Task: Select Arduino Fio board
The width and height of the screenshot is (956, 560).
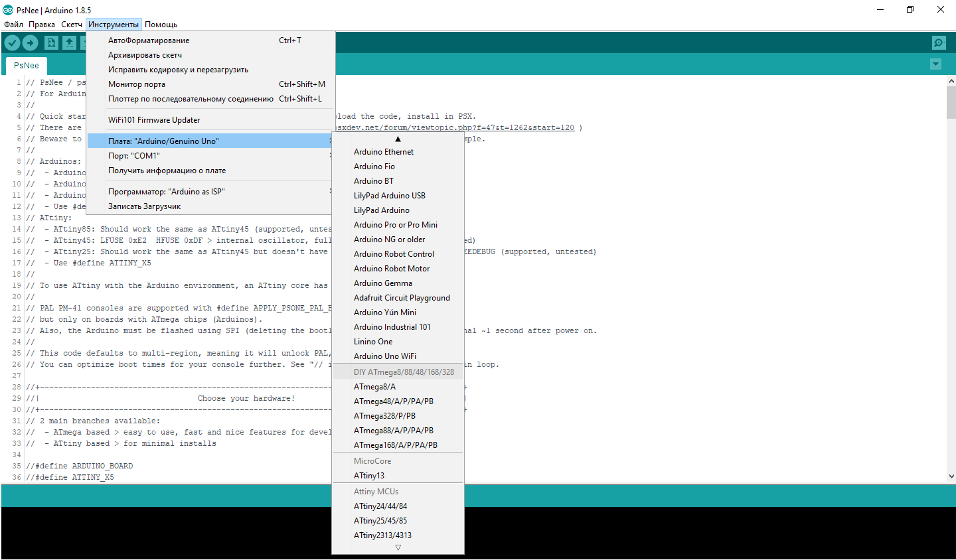Action: tap(398, 167)
